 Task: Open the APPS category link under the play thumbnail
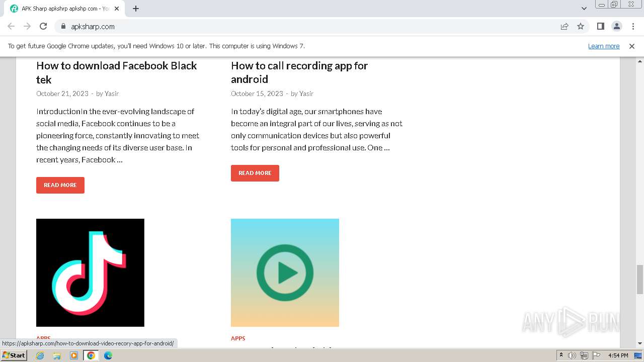pos(238,338)
